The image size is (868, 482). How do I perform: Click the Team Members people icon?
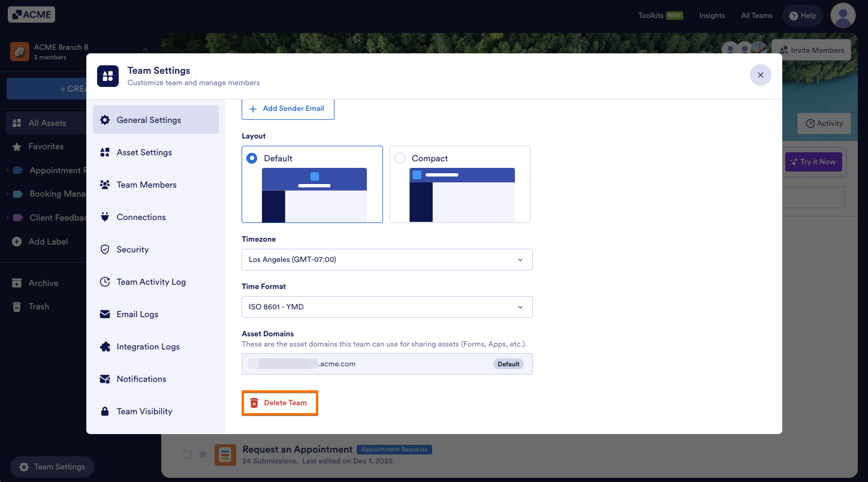105,185
